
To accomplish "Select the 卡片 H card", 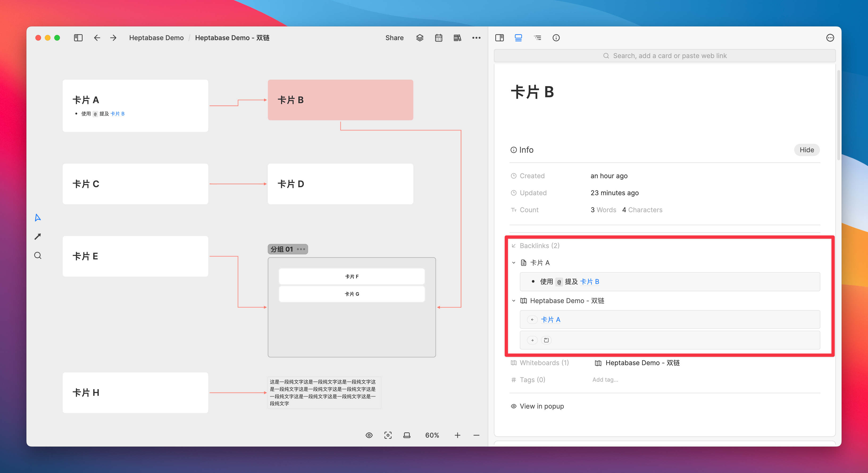I will coord(135,393).
